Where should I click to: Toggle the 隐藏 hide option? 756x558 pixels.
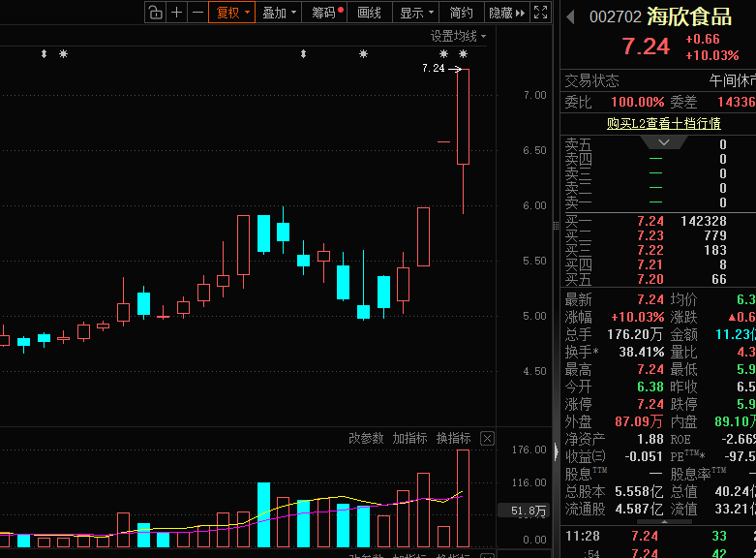499,13
